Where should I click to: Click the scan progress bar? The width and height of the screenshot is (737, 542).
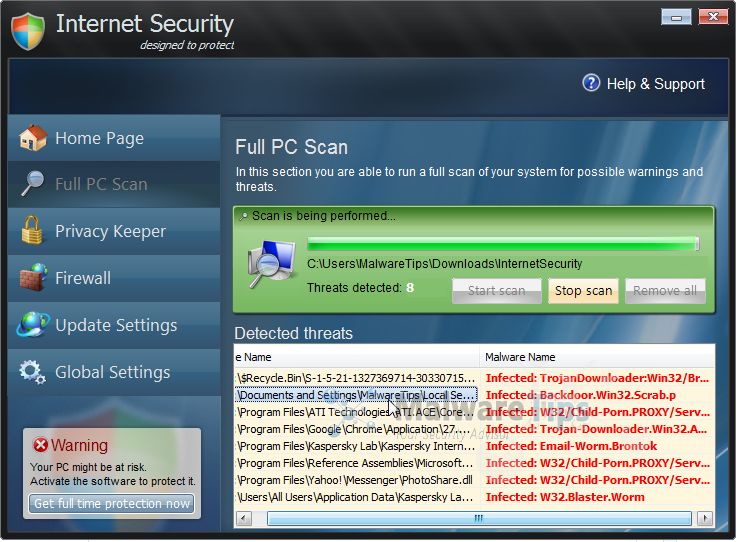pyautogui.click(x=502, y=243)
